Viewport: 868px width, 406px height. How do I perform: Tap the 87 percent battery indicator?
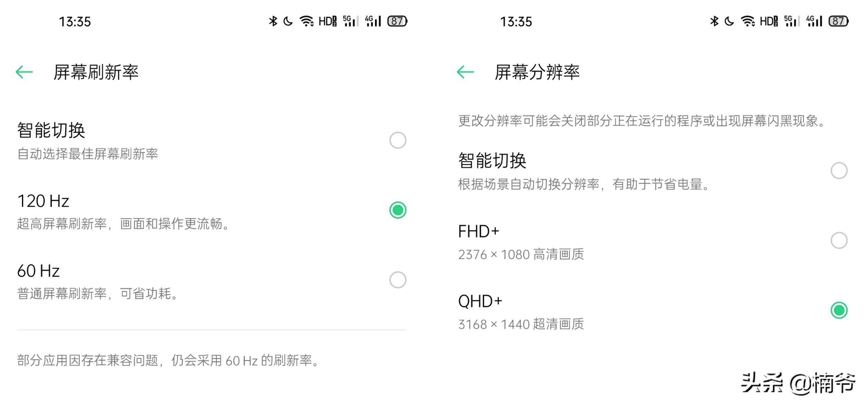[396, 21]
